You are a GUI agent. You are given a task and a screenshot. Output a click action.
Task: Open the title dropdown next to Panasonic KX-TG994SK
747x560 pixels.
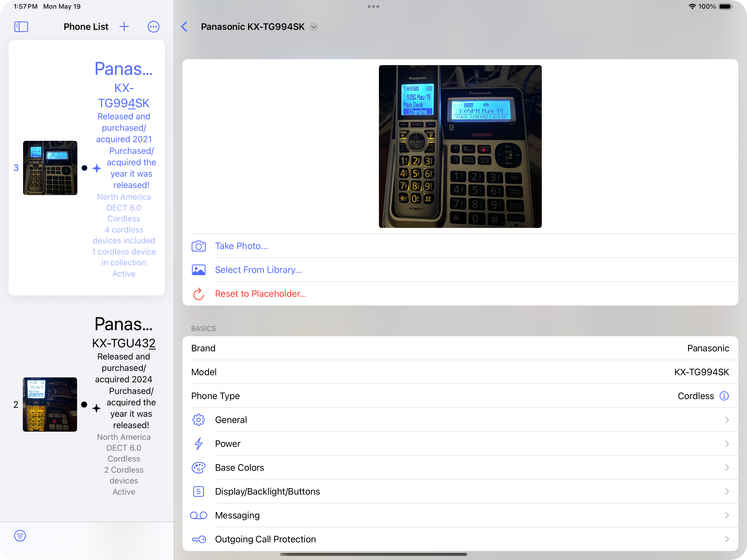click(314, 27)
